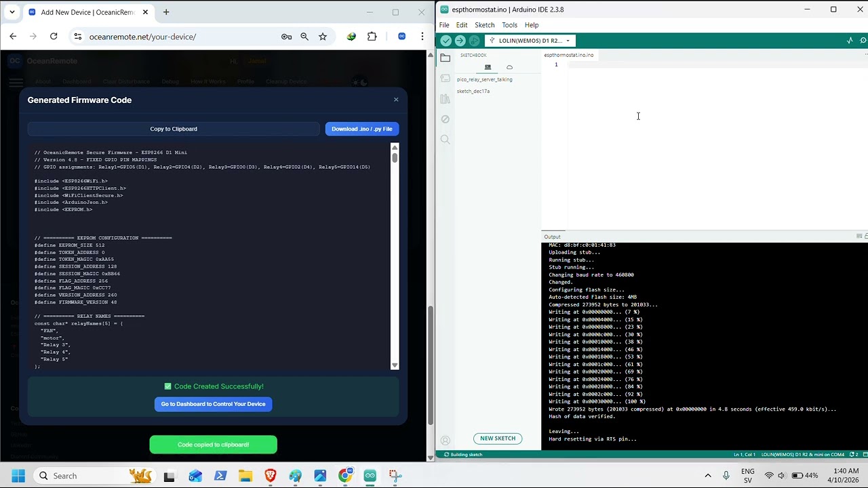Image resolution: width=868 pixels, height=488 pixels.
Task: Open the LOLIN(WEMOS) D1 R2 board dropdown
Action: click(x=530, y=41)
